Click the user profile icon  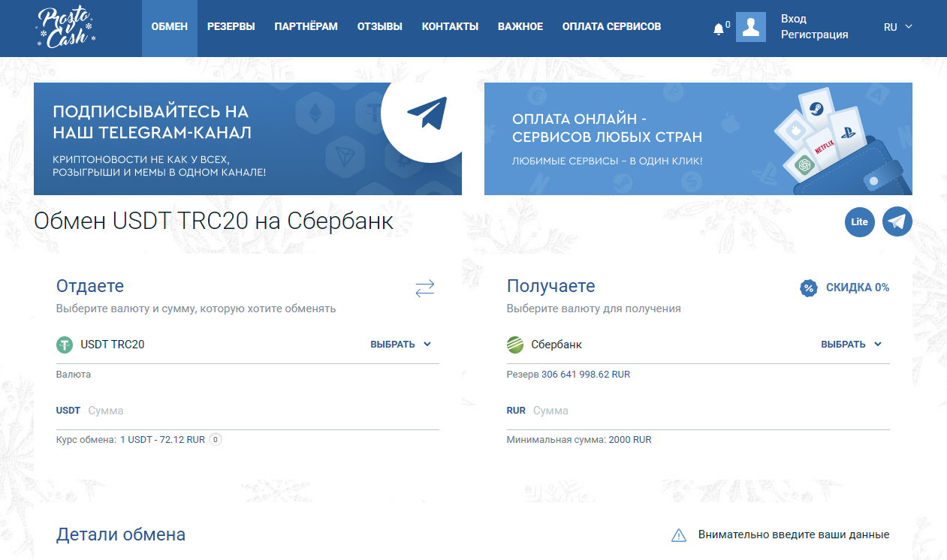[x=750, y=27]
